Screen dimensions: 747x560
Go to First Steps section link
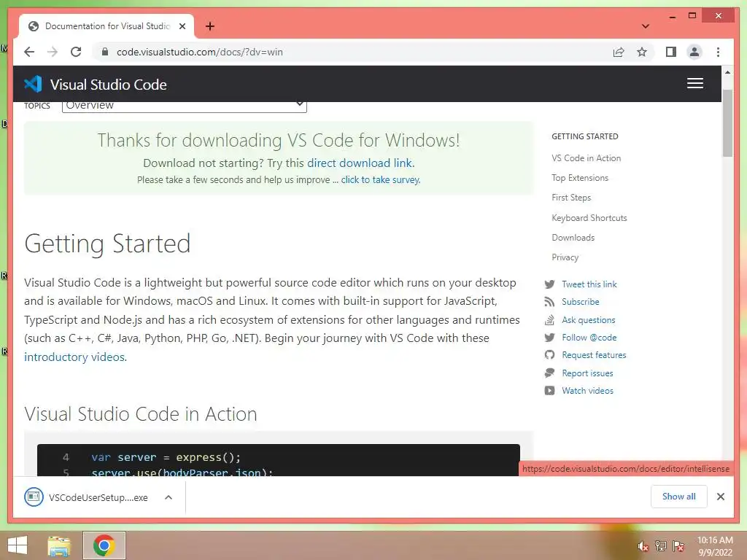(x=571, y=198)
